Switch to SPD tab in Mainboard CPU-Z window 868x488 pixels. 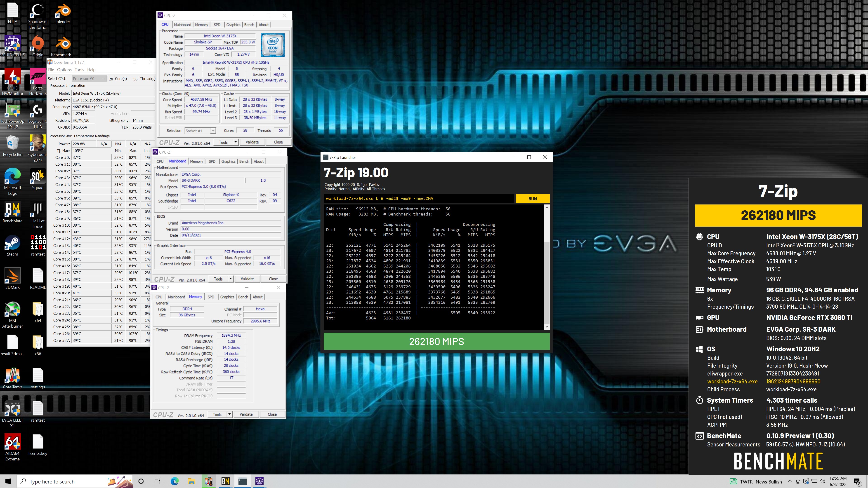tap(212, 161)
